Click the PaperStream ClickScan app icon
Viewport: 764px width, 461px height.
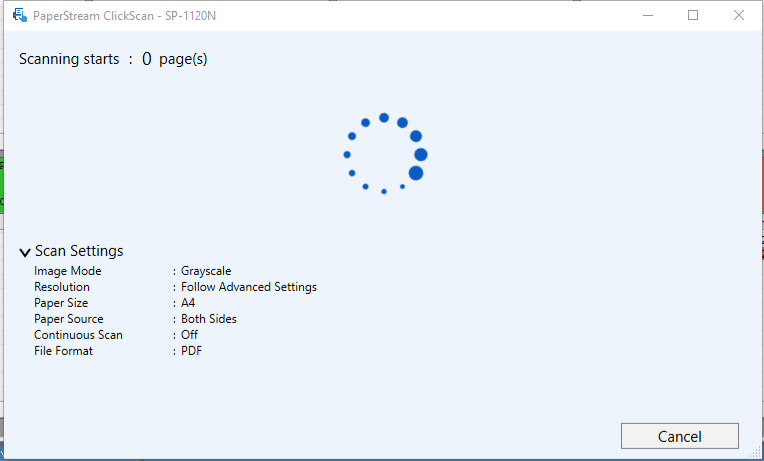click(20, 15)
